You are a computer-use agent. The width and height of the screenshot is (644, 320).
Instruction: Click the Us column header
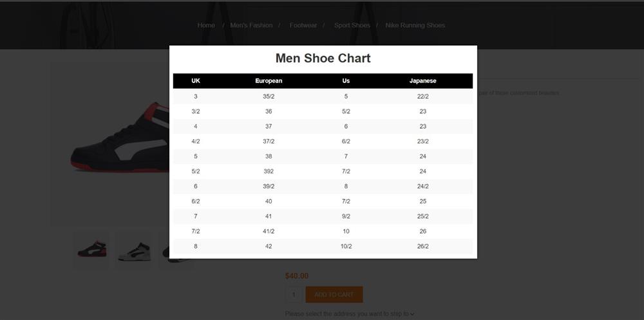[x=346, y=81]
